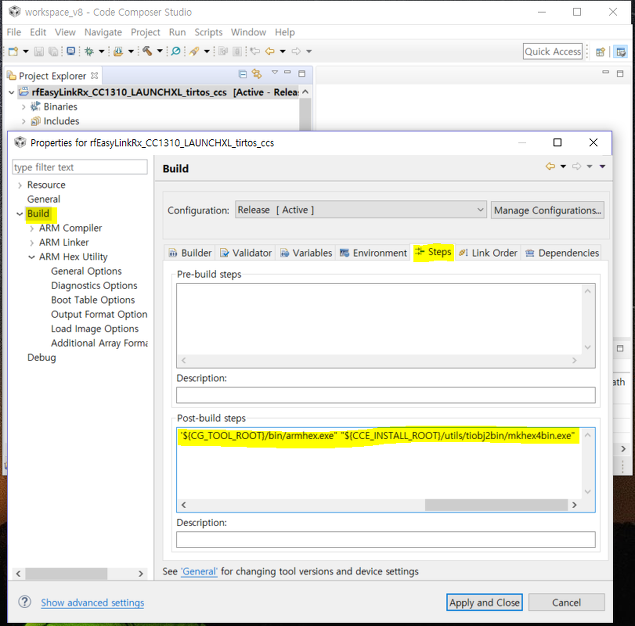The height and width of the screenshot is (626, 635).
Task: Open the Flash icon dropdown arrow
Action: click(x=131, y=51)
